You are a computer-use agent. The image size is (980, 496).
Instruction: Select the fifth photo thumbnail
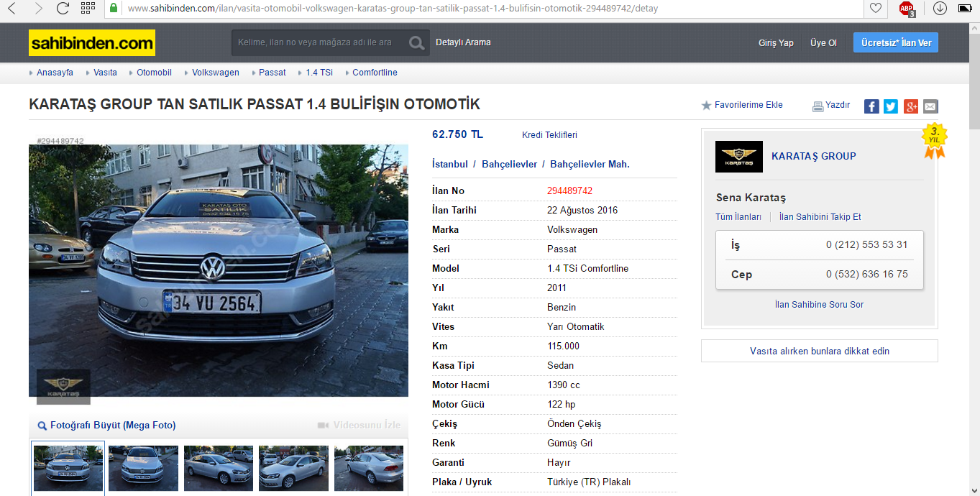point(369,468)
